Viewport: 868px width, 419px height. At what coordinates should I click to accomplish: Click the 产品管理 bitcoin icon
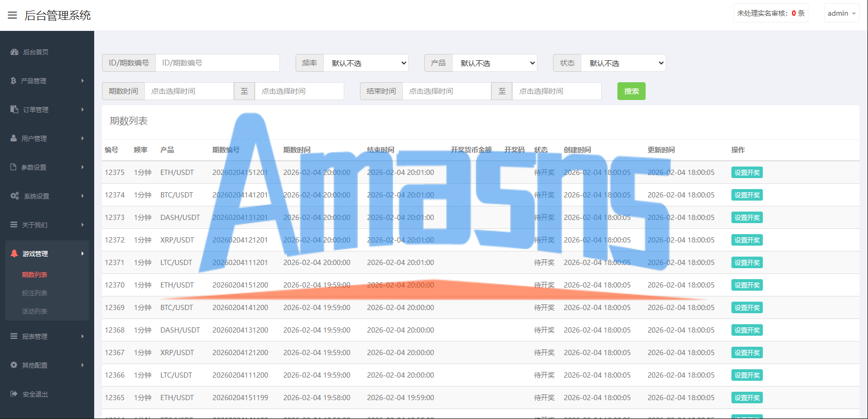(14, 81)
